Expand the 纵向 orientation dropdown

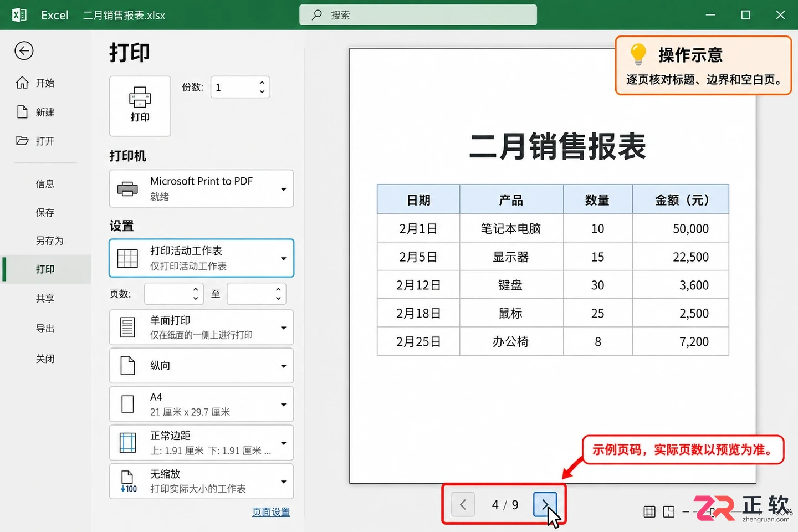pyautogui.click(x=201, y=366)
